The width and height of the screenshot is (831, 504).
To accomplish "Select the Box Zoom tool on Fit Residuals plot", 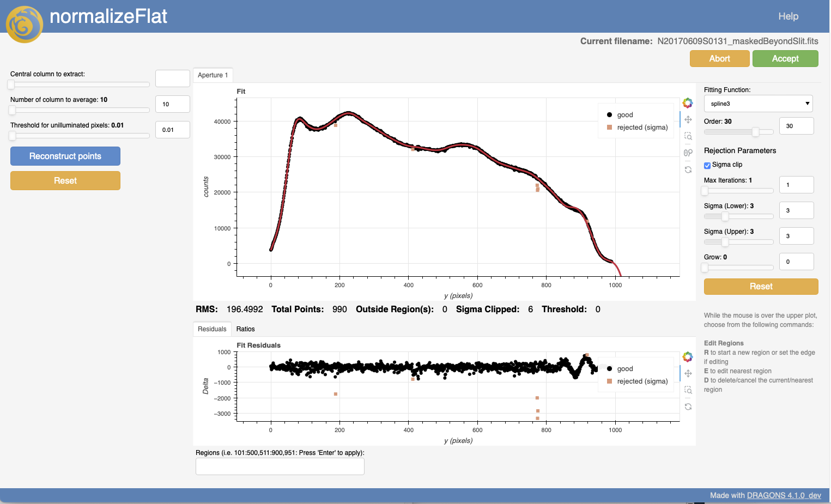I will point(688,390).
